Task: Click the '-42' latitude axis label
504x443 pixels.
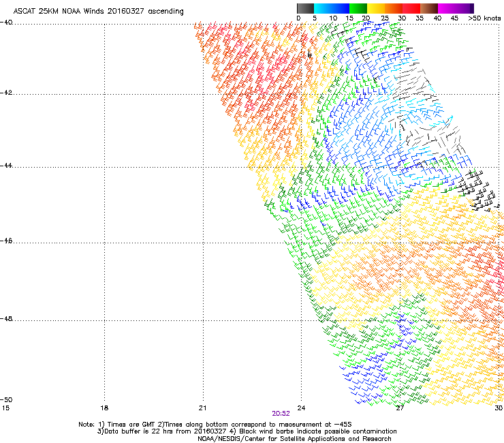Action: pos(6,93)
